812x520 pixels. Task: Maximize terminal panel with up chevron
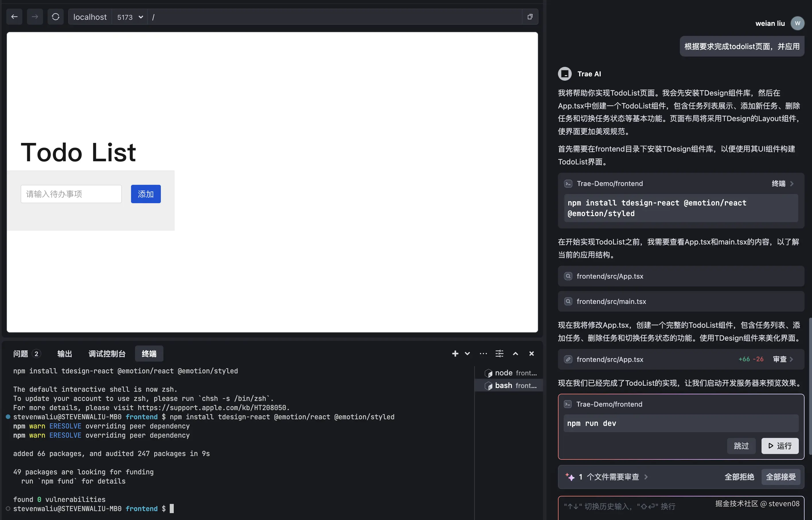516,354
